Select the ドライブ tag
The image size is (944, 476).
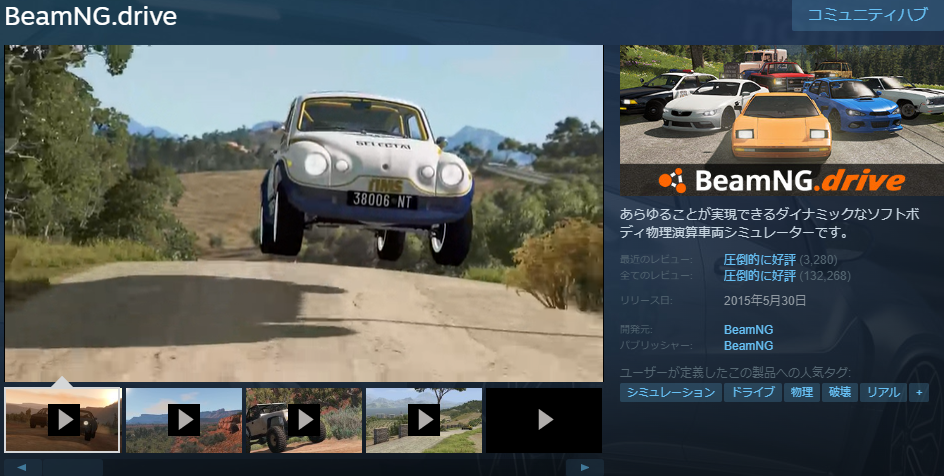pos(753,392)
